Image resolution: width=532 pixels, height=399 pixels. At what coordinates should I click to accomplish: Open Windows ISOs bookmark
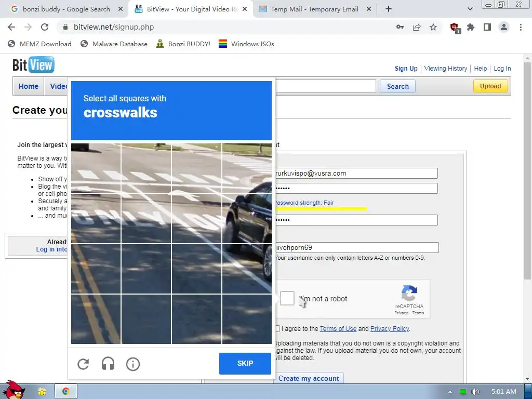click(246, 44)
